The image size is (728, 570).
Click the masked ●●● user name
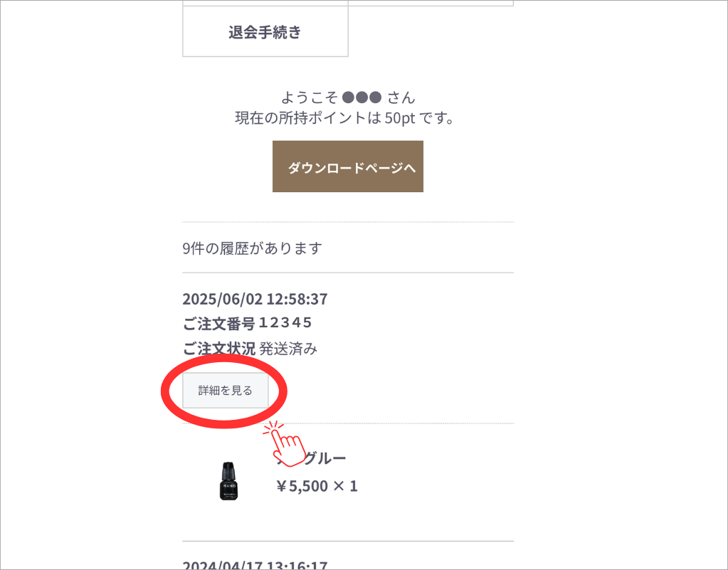click(x=362, y=97)
